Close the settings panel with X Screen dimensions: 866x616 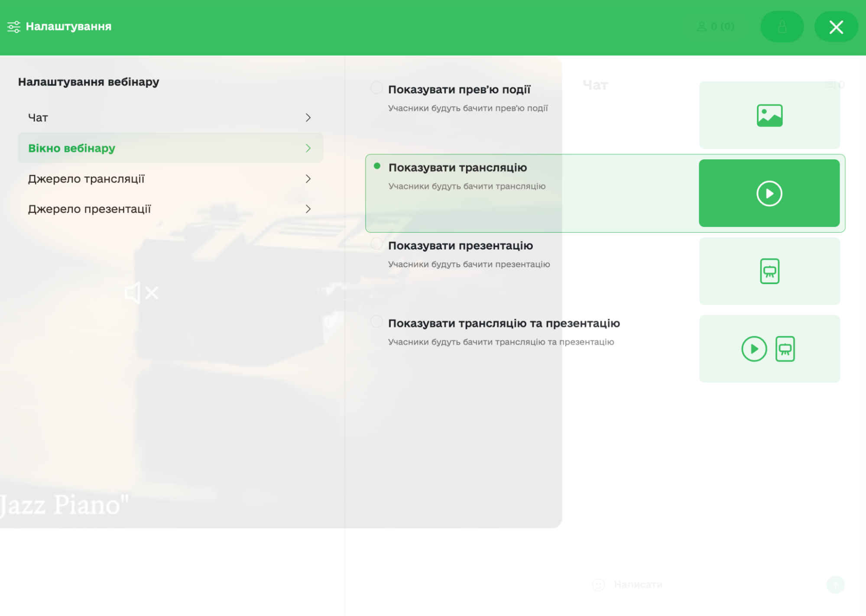(x=836, y=27)
